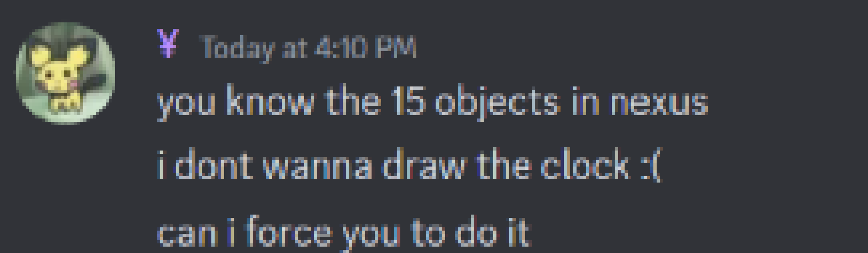Image resolution: width=868 pixels, height=253 pixels.
Task: Click the sad face :( emoticon text
Action: tap(651, 165)
